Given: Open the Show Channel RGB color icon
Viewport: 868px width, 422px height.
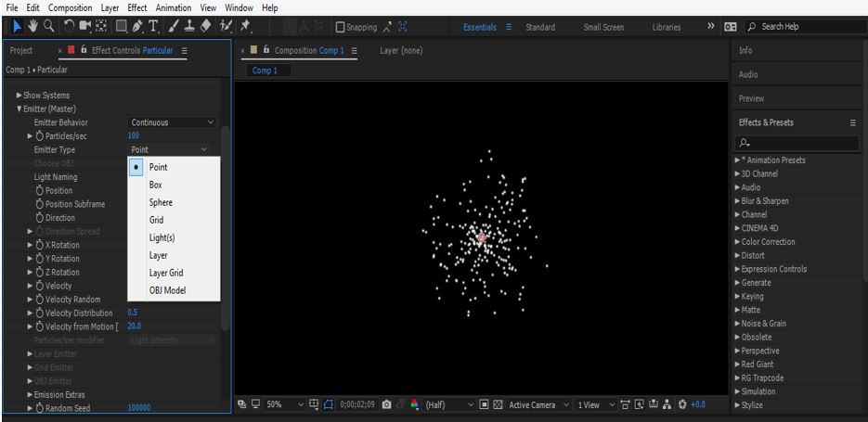Looking at the screenshot, I should pos(415,405).
